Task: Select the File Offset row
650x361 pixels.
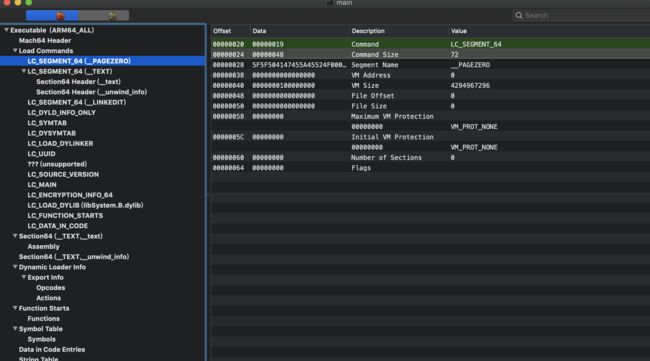Action: 430,96
